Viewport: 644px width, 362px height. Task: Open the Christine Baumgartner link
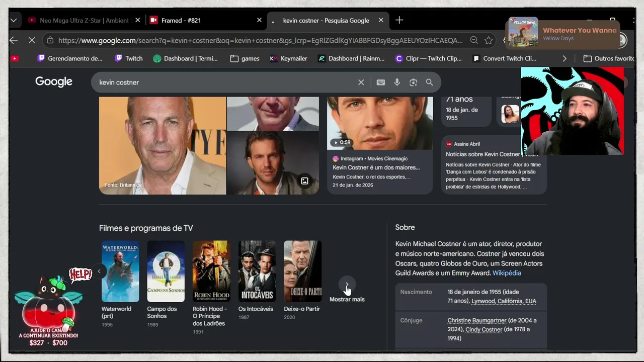[x=476, y=320]
